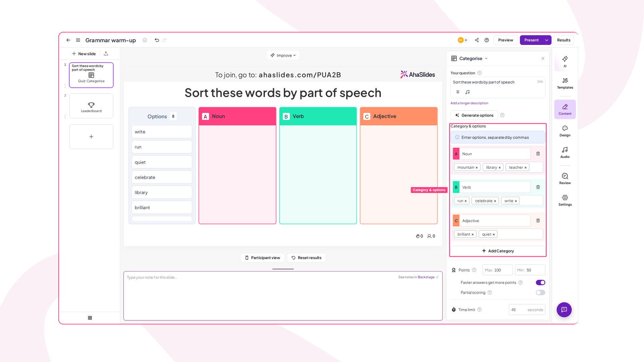Remove the celebrate tag from Verb

[x=495, y=201]
